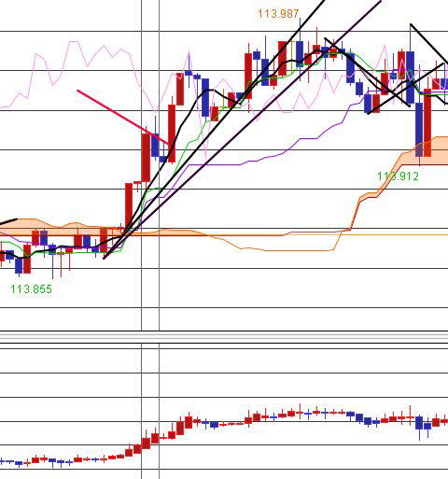Click the light pink lagging line peak at top left
The height and width of the screenshot is (479, 448).
tap(74, 41)
